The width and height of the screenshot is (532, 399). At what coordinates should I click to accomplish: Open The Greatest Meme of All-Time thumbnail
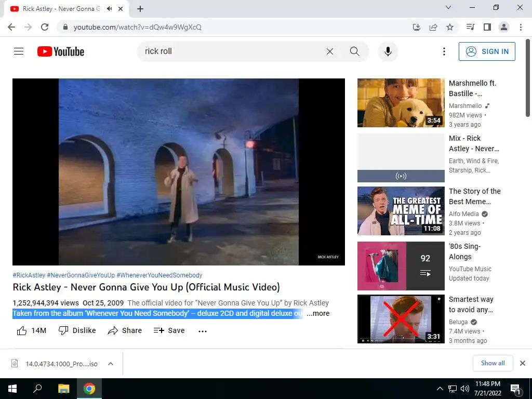tap(401, 211)
